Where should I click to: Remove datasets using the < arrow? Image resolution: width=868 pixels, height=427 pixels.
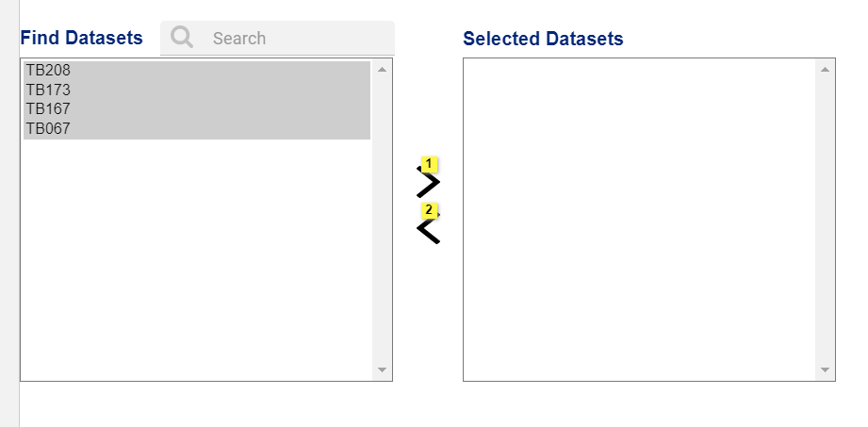pos(429,229)
